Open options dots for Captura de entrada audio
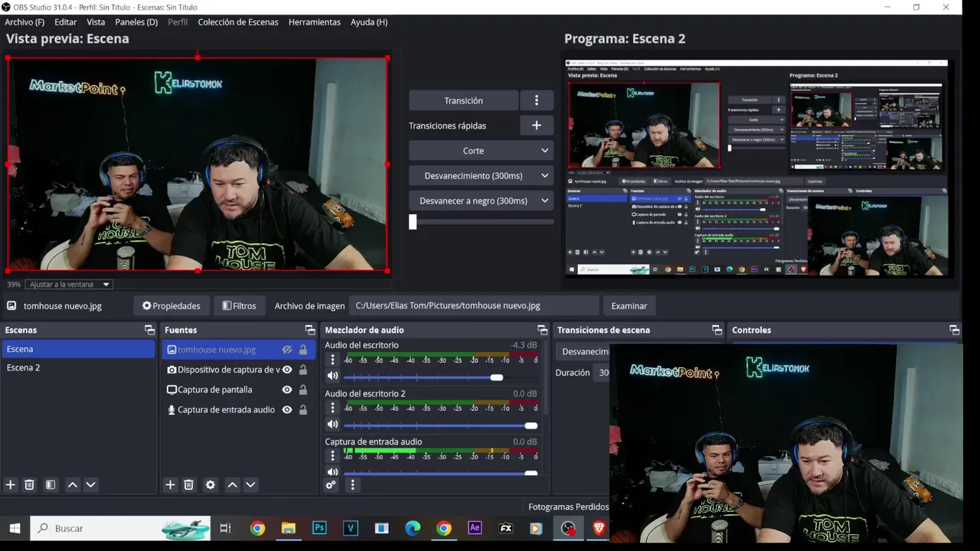980x551 pixels. click(332, 456)
